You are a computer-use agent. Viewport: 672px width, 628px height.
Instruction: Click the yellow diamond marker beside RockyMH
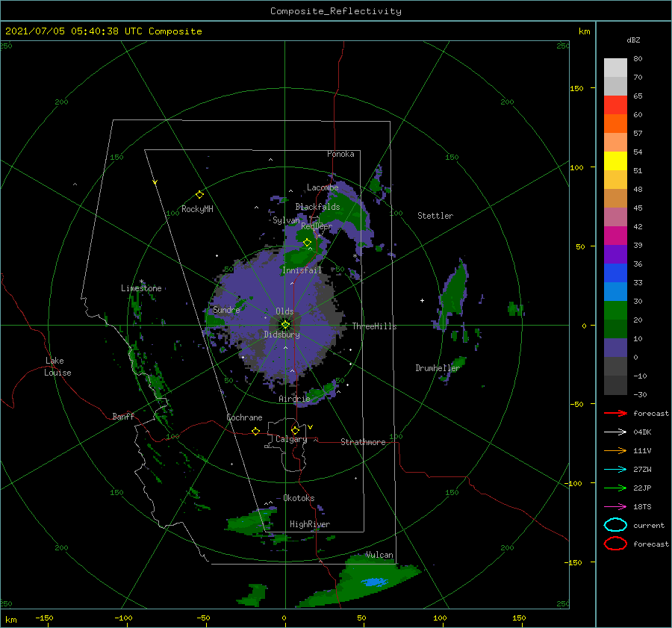[199, 195]
